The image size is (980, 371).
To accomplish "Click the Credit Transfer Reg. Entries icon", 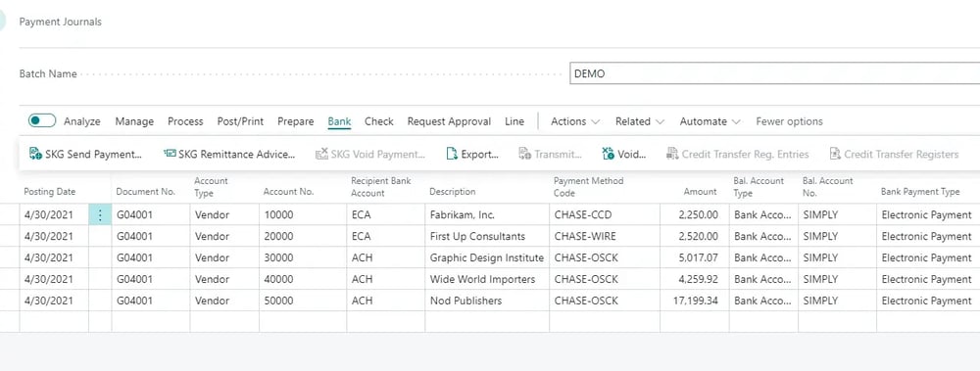I will point(672,154).
